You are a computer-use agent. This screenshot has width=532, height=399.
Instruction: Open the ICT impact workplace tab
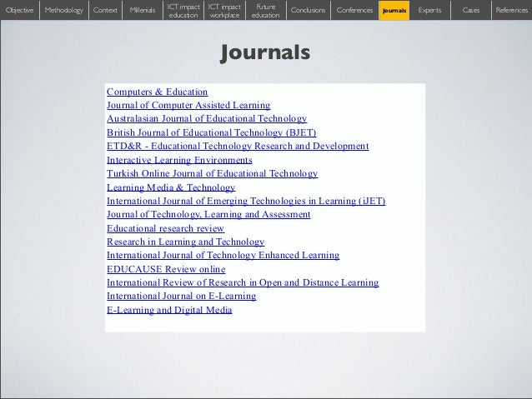224,11
